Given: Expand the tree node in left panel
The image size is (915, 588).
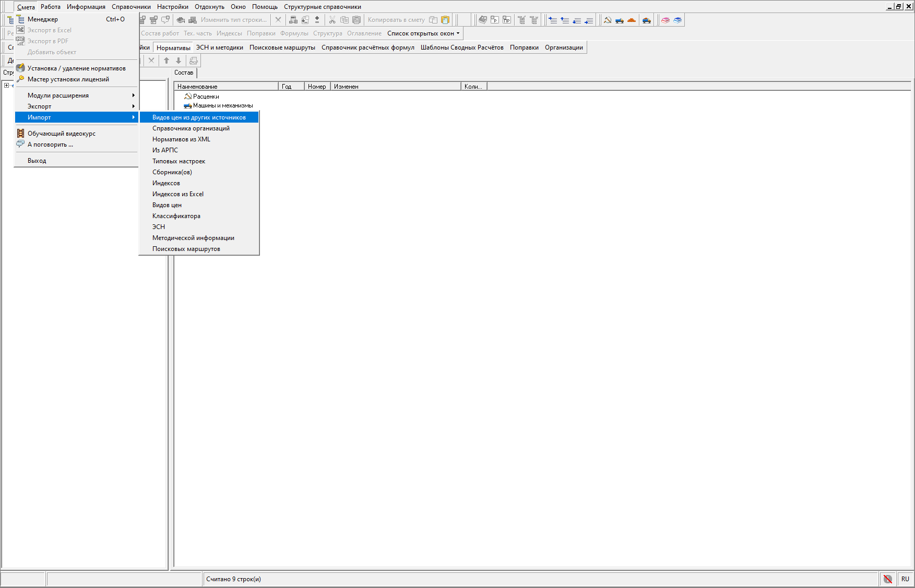Looking at the screenshot, I should tap(6, 86).
